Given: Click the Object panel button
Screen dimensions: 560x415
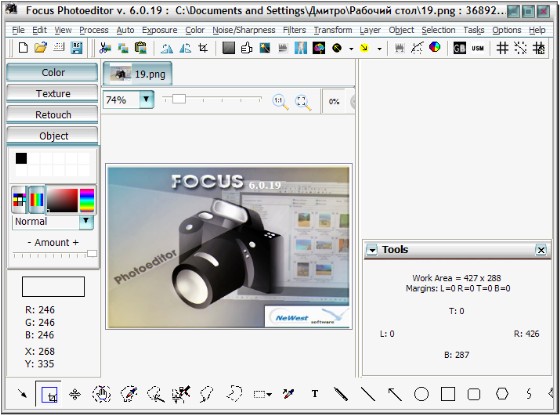Looking at the screenshot, I should [52, 136].
